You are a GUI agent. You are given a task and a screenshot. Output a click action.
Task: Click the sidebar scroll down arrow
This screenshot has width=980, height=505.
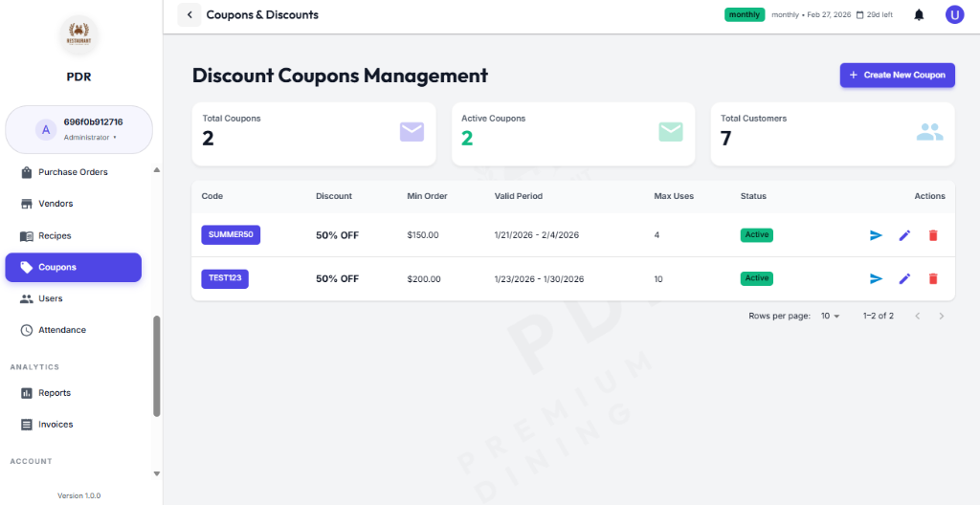point(157,473)
